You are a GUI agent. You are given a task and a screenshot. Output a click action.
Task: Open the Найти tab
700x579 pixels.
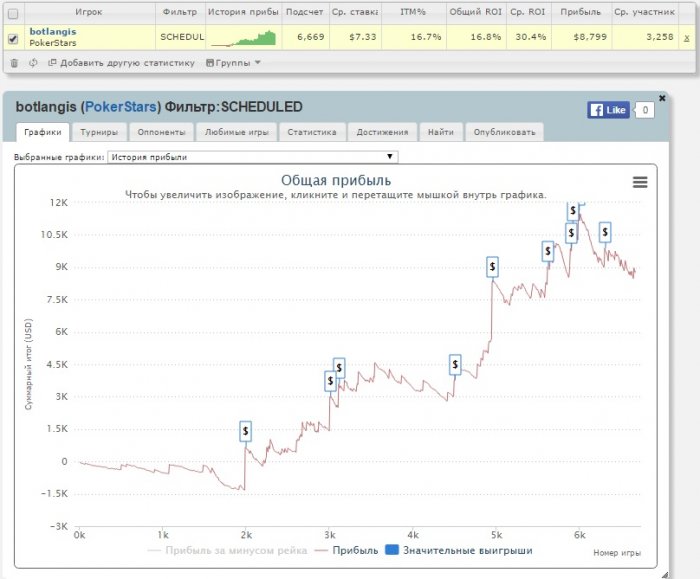pyautogui.click(x=441, y=132)
